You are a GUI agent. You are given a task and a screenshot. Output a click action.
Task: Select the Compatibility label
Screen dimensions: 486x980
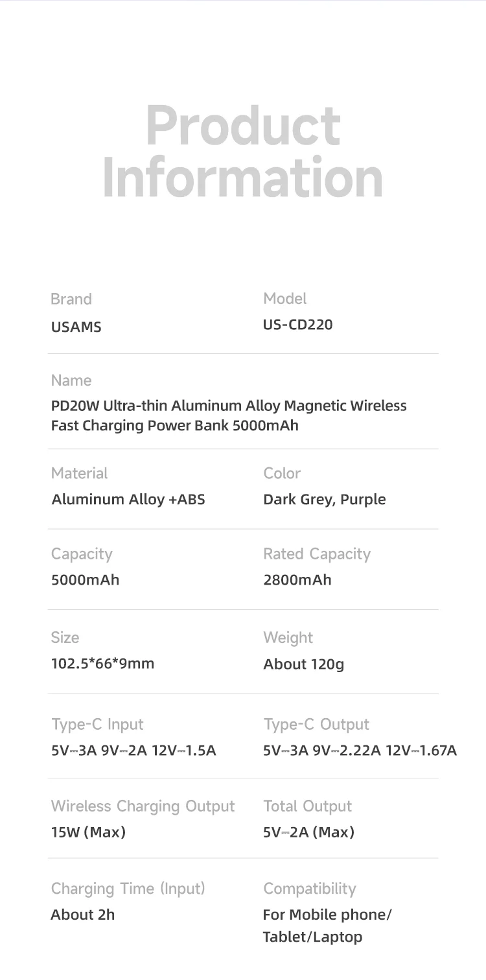pos(310,889)
